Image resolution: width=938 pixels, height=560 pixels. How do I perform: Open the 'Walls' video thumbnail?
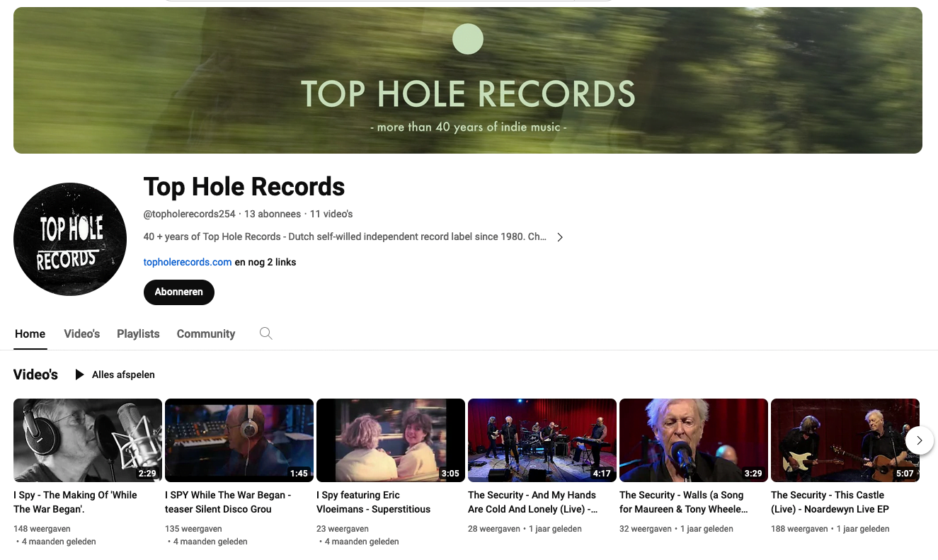(x=694, y=440)
